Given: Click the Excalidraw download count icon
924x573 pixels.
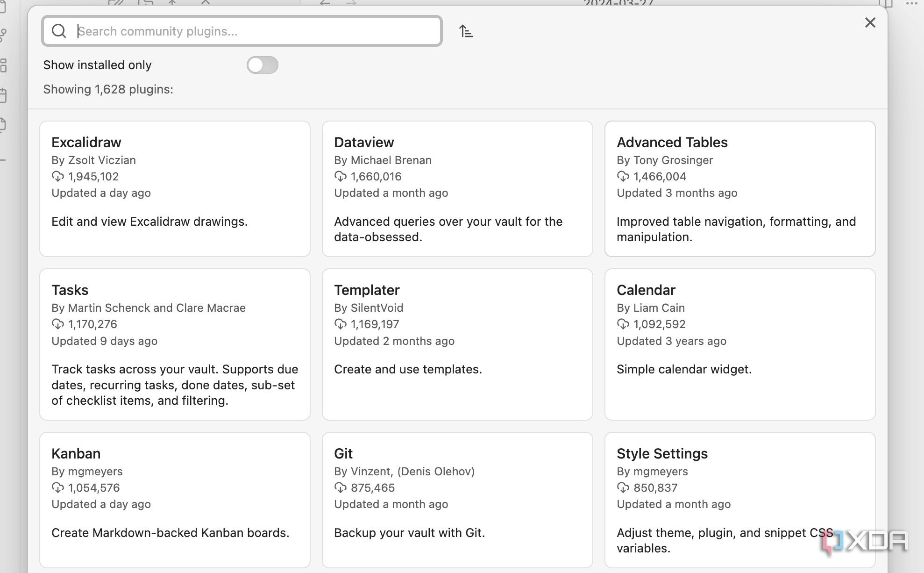Looking at the screenshot, I should click(58, 177).
